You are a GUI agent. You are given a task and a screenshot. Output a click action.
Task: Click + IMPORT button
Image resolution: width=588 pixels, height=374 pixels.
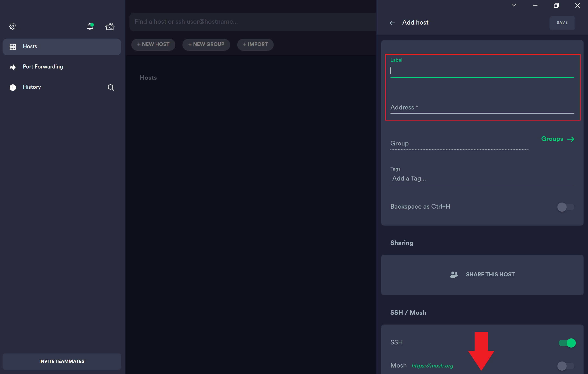tap(255, 44)
